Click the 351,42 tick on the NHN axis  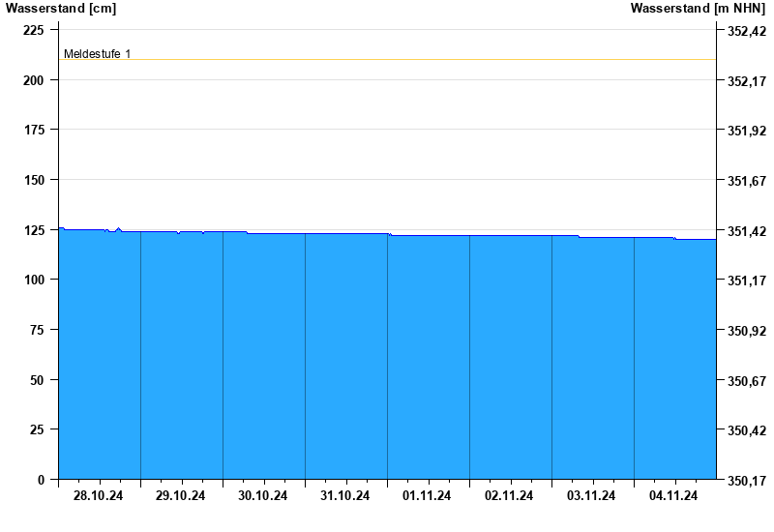coord(746,231)
